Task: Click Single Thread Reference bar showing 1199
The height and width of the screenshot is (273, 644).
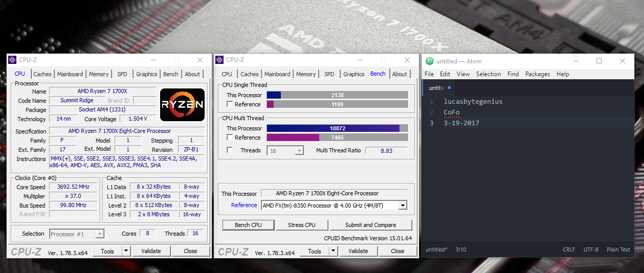Action: (338, 104)
